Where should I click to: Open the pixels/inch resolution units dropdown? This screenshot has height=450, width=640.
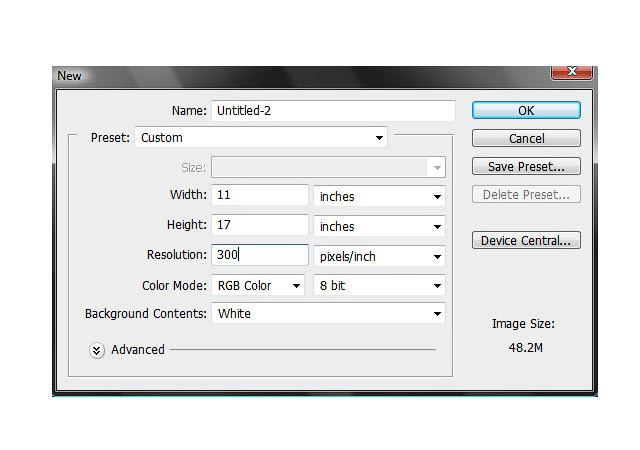pyautogui.click(x=379, y=256)
